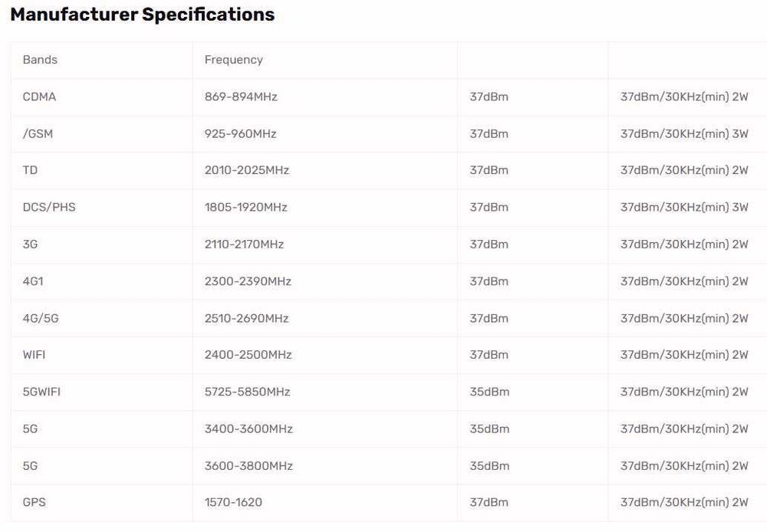The height and width of the screenshot is (532, 767).
Task: Click the 1570-1620 frequency cell
Action: coord(233,502)
